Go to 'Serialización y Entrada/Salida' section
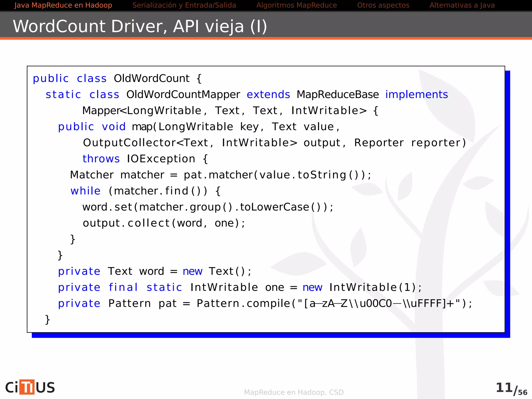Image resolution: width=532 pixels, height=399 pixels. (x=184, y=5)
